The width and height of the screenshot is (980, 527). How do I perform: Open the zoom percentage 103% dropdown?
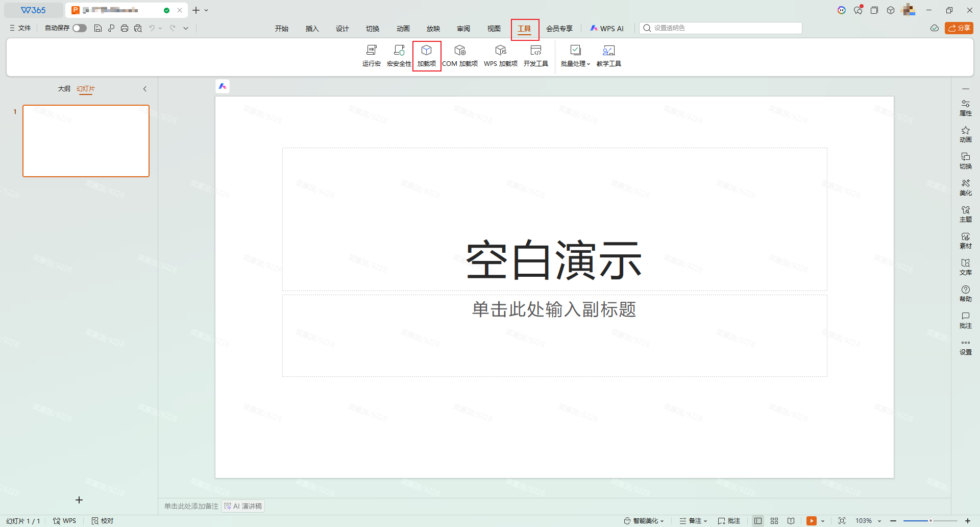click(868, 521)
